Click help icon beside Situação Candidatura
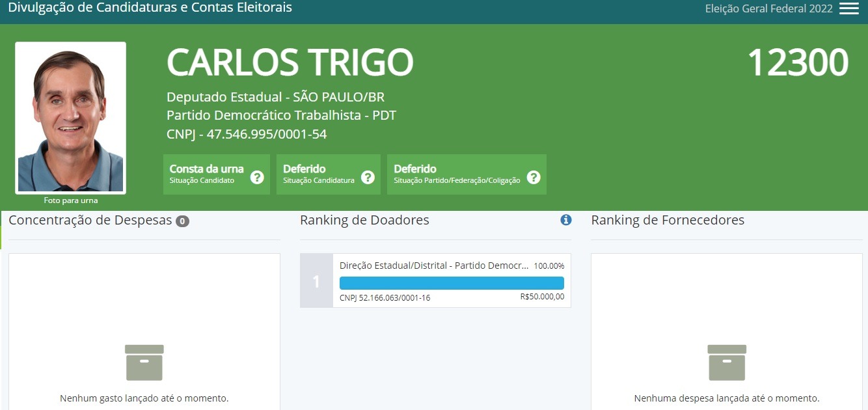 [x=368, y=177]
